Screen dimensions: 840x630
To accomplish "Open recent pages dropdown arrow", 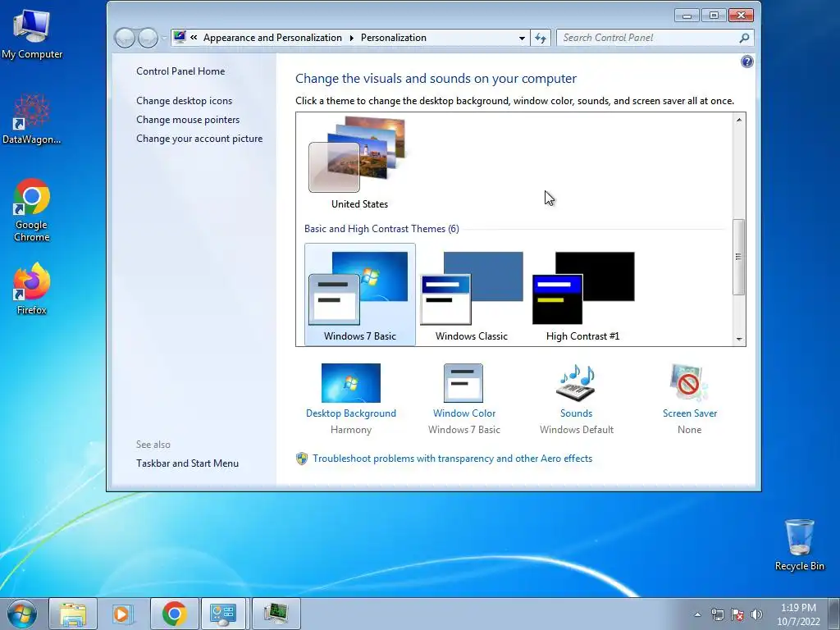I will point(163,38).
